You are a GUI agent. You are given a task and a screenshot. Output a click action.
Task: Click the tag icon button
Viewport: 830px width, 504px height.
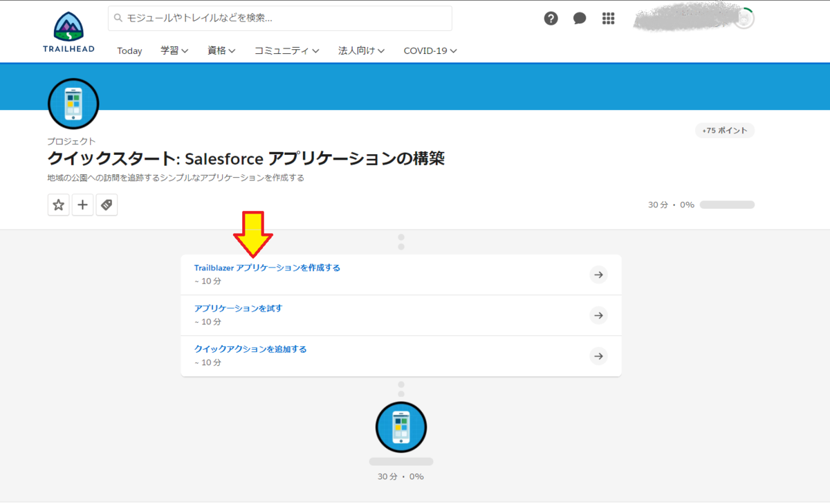click(x=107, y=205)
